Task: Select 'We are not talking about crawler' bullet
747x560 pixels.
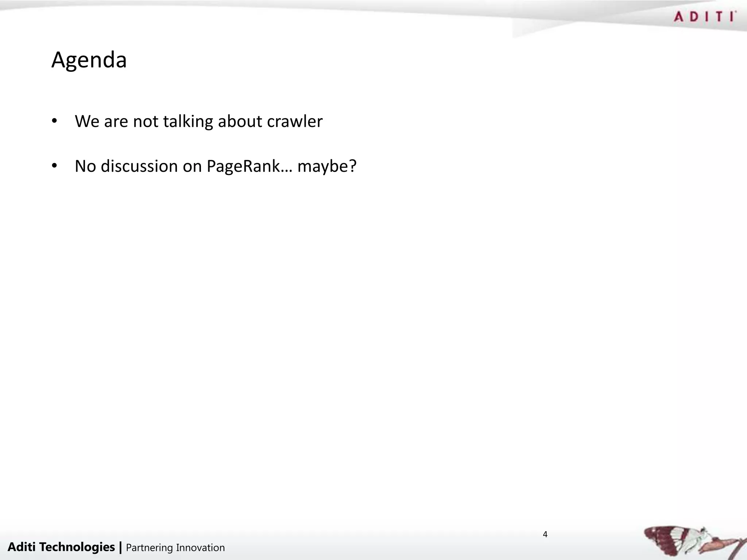Action: [198, 121]
